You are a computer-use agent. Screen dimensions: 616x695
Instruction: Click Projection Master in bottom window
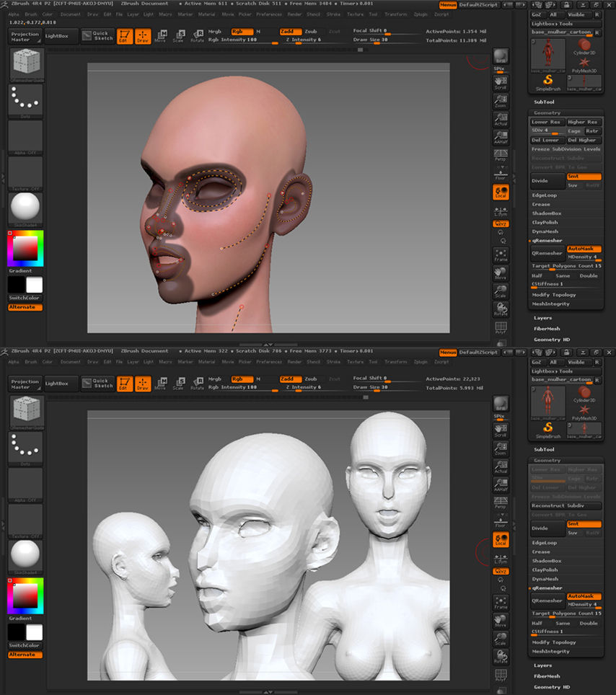point(25,384)
